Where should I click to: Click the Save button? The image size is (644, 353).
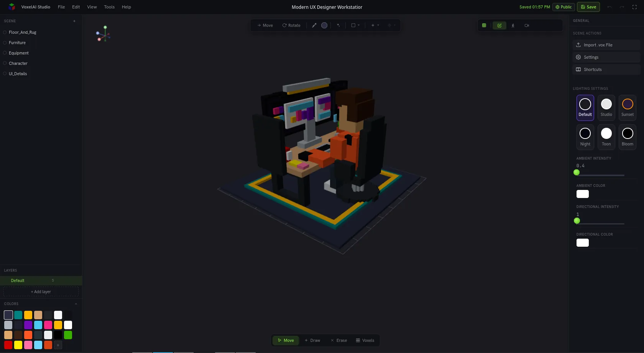(x=588, y=7)
